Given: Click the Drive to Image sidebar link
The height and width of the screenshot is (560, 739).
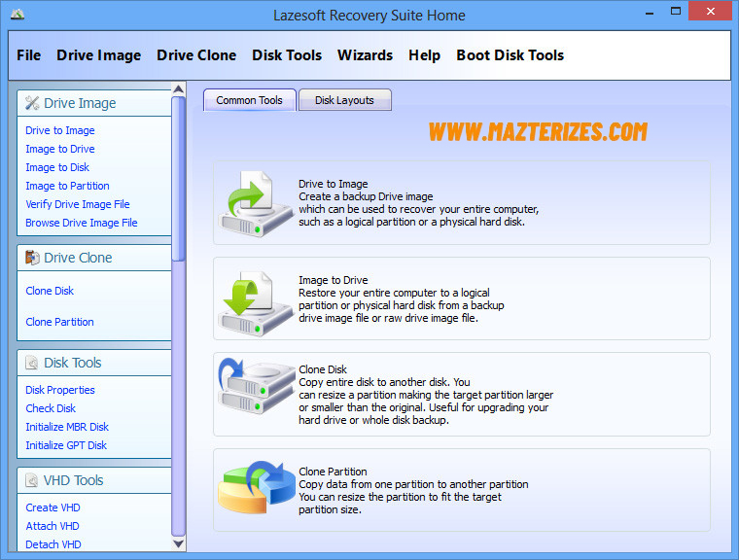Looking at the screenshot, I should [x=60, y=130].
